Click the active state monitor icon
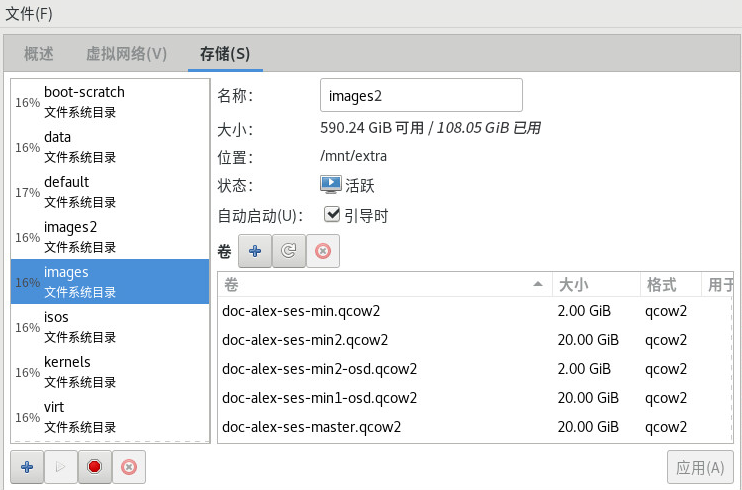 click(x=331, y=185)
